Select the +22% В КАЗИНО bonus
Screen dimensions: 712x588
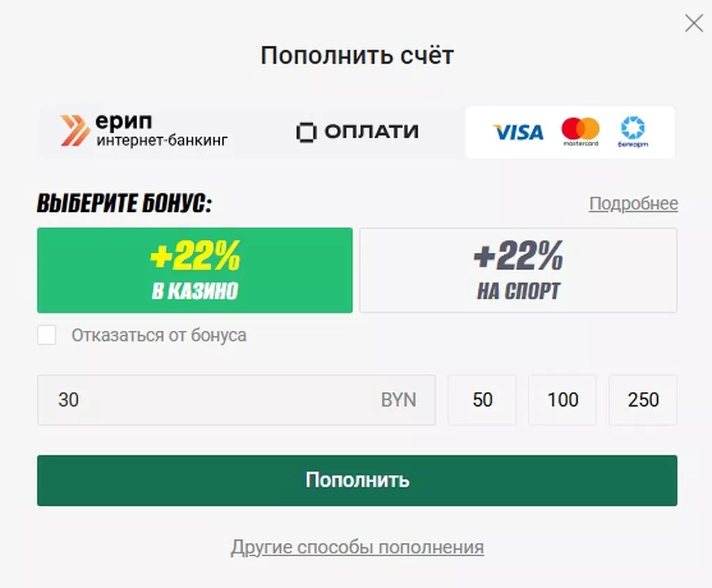pos(195,270)
